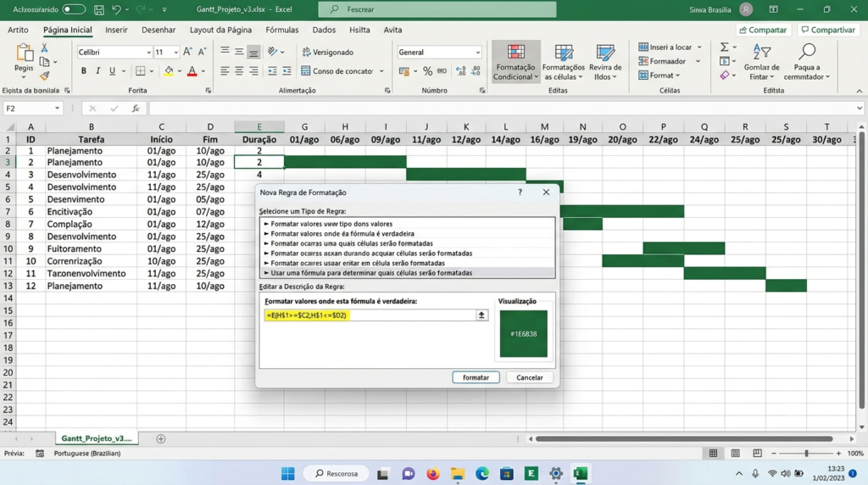
Task: Click column header E
Action: pos(259,127)
